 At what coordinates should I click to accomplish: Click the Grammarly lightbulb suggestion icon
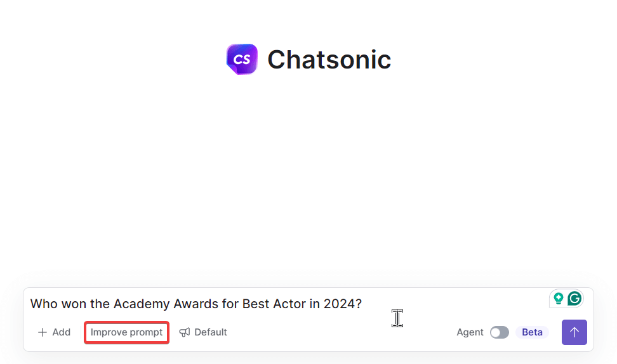[x=559, y=298]
